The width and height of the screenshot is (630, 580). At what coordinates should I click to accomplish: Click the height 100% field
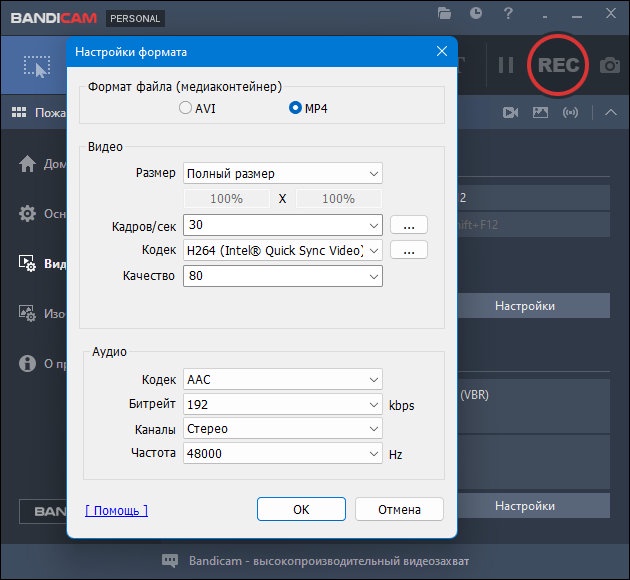point(339,199)
